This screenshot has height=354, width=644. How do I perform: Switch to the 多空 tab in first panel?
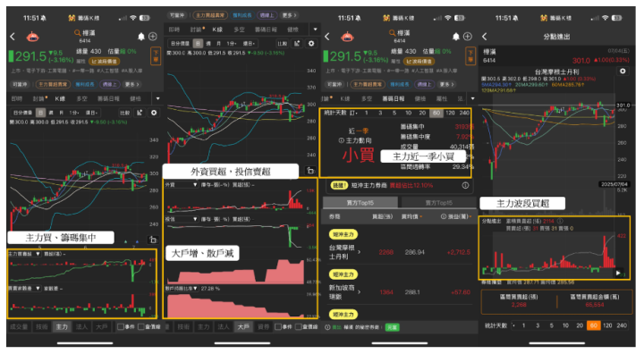click(82, 98)
